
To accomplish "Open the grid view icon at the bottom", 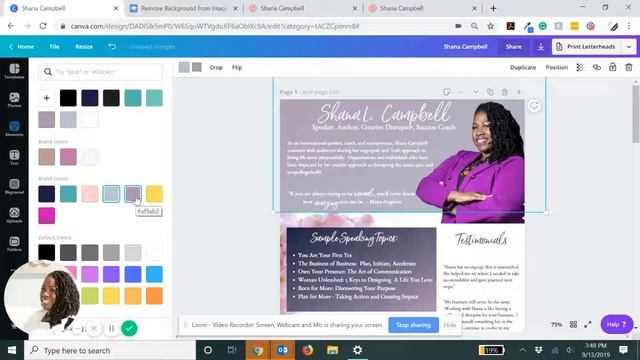I will coord(573,324).
